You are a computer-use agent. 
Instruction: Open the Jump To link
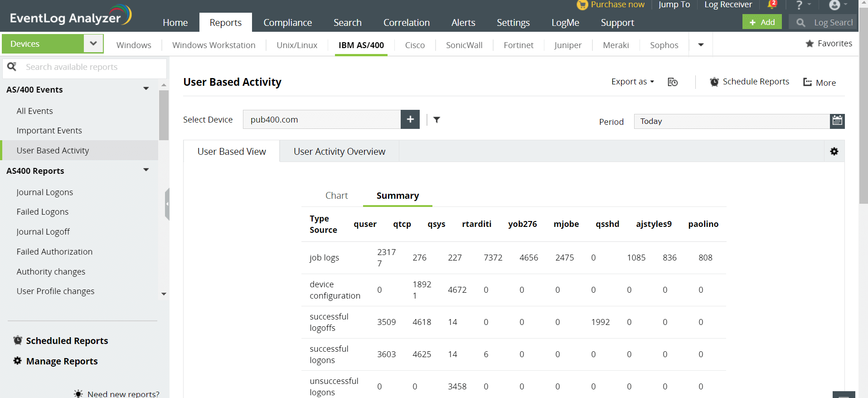[x=674, y=5]
